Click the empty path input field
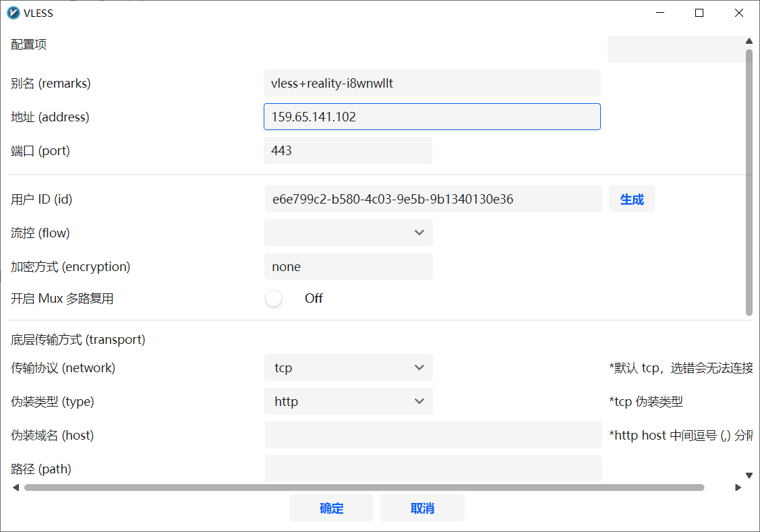 tap(433, 469)
